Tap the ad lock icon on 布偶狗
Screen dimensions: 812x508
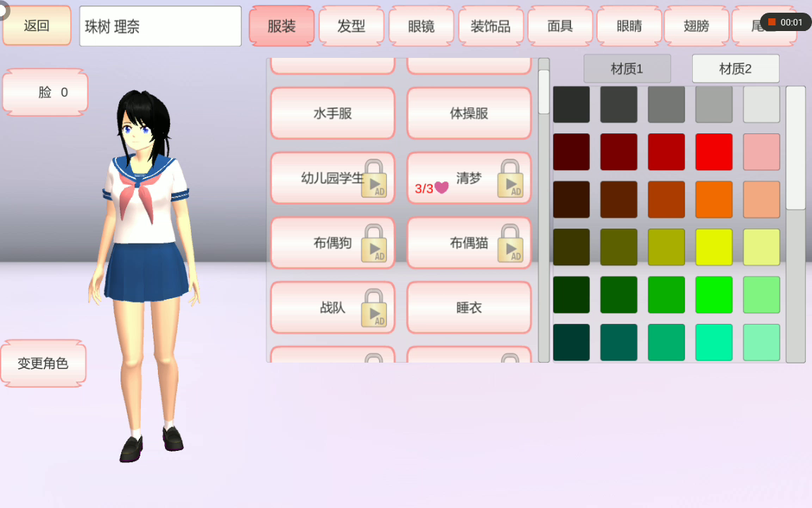coord(374,243)
